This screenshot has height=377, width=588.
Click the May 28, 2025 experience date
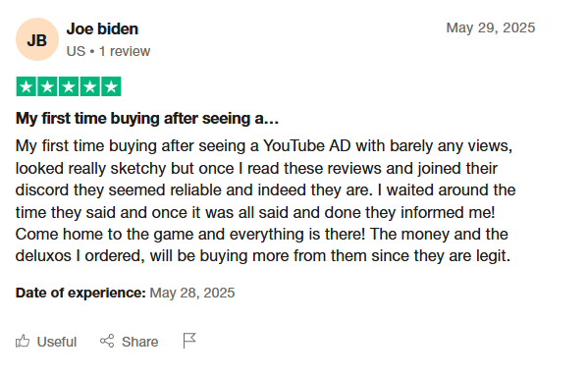click(192, 293)
